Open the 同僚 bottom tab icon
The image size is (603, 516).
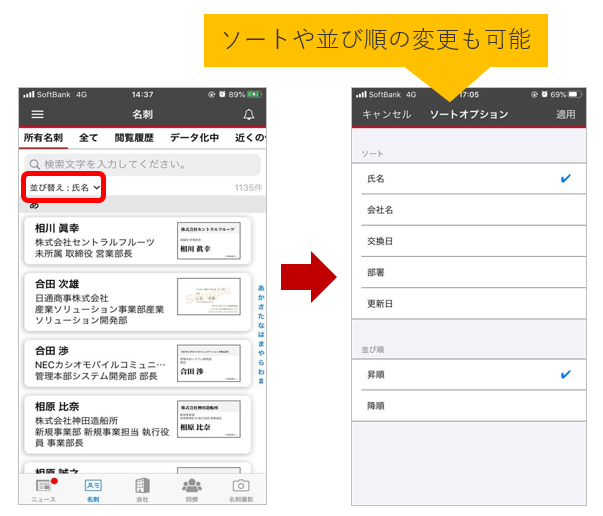point(192,486)
